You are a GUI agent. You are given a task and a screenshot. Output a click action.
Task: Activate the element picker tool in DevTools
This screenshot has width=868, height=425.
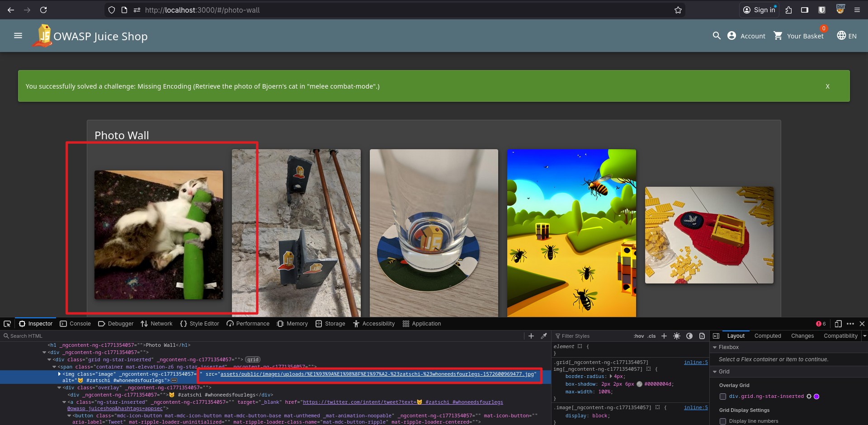pyautogui.click(x=7, y=324)
